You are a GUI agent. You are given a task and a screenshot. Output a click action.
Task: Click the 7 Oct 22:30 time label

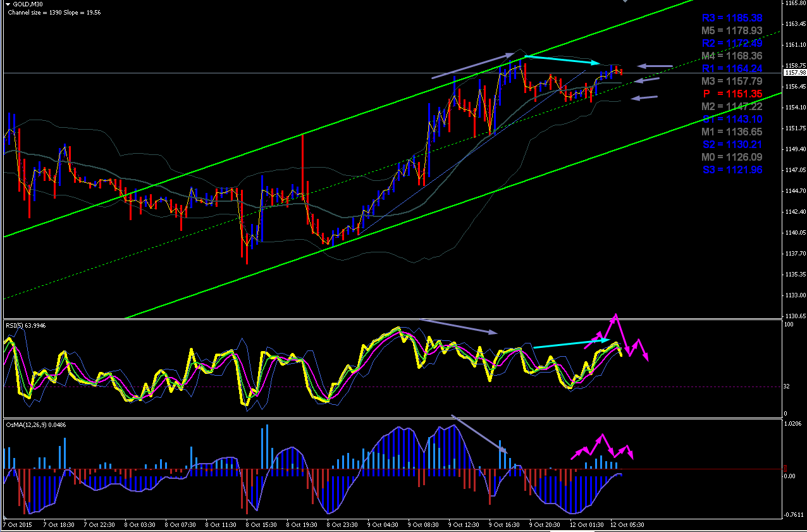pyautogui.click(x=99, y=525)
